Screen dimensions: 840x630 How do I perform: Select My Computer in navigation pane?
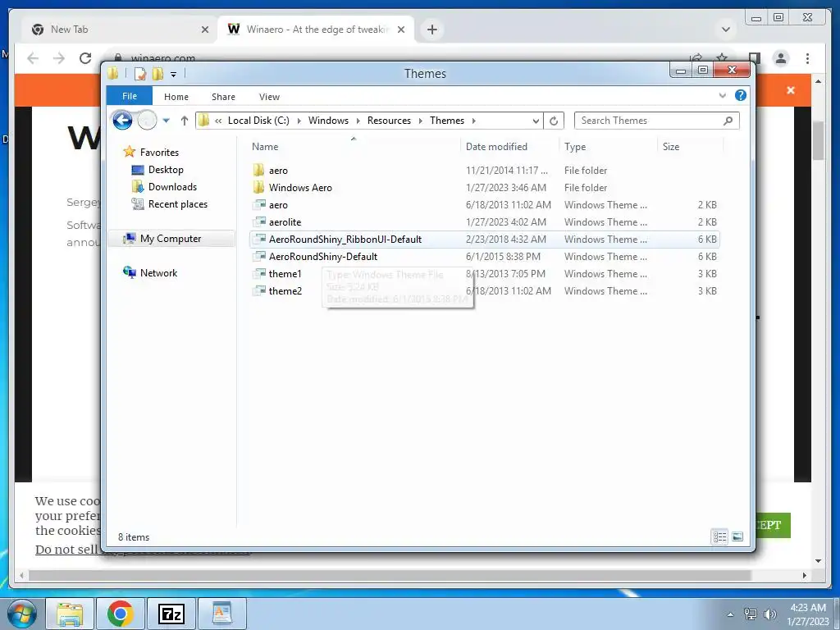171,239
